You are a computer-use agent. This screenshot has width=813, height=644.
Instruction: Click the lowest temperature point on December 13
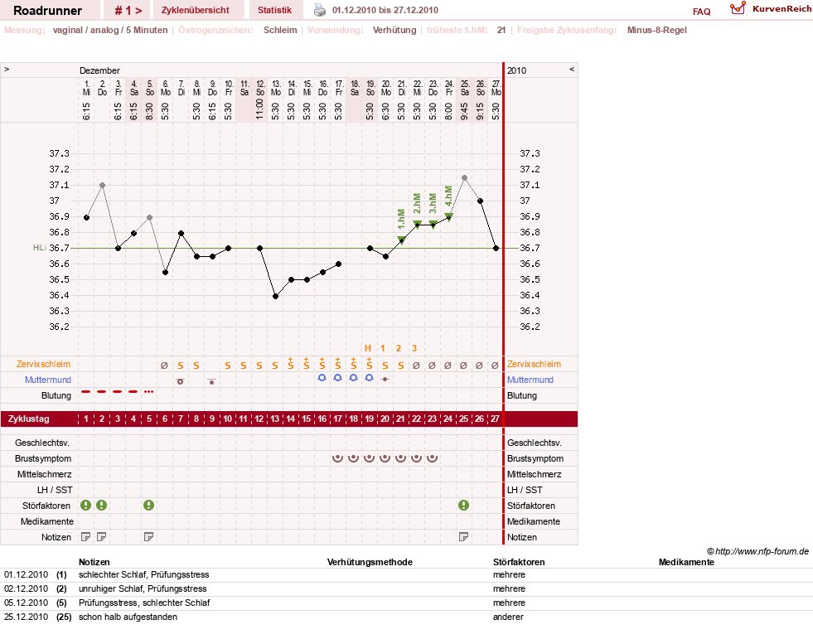pyautogui.click(x=275, y=296)
